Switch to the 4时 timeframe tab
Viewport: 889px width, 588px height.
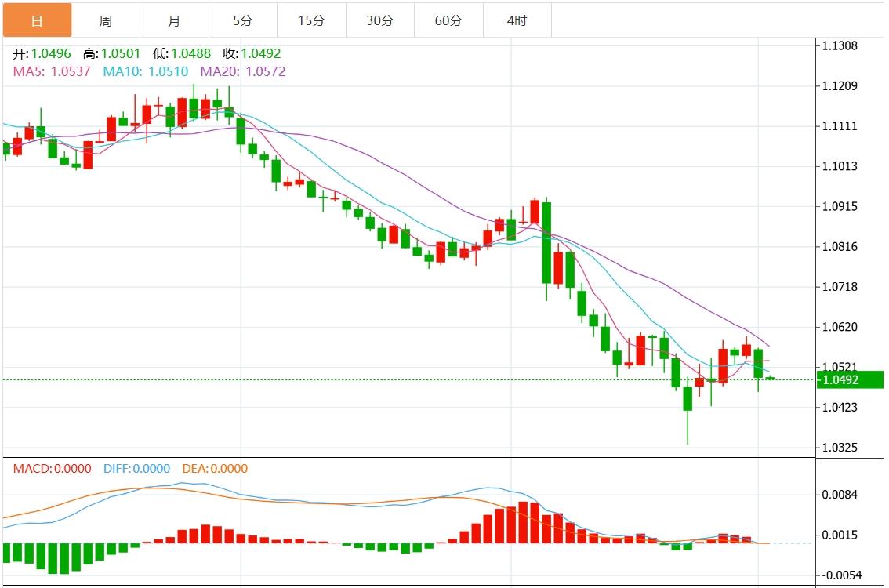[x=517, y=21]
